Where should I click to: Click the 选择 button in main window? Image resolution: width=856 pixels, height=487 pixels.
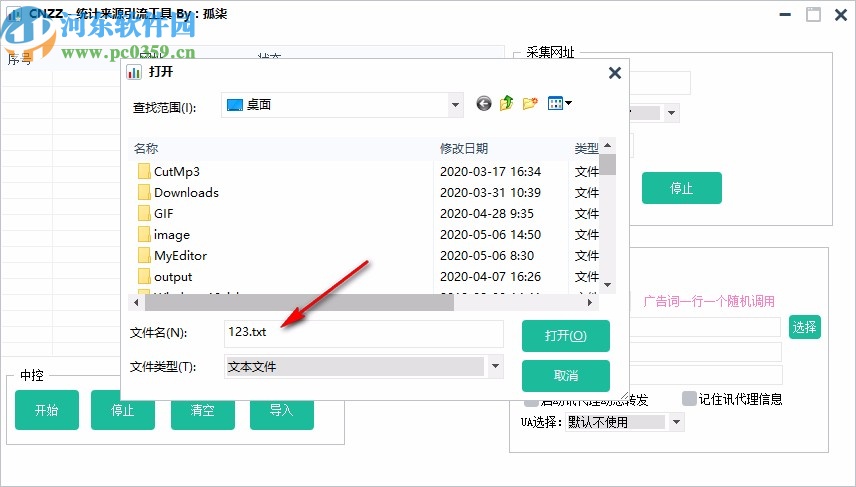pyautogui.click(x=805, y=327)
